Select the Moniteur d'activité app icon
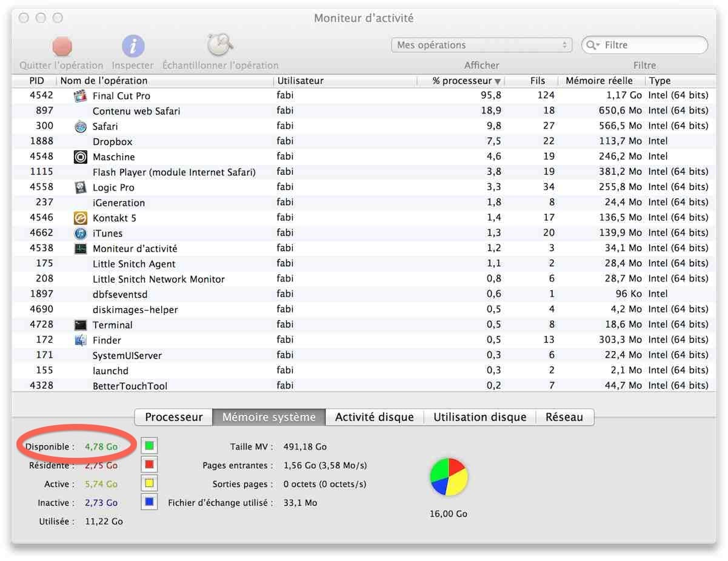728x561 pixels. pyautogui.click(x=80, y=249)
